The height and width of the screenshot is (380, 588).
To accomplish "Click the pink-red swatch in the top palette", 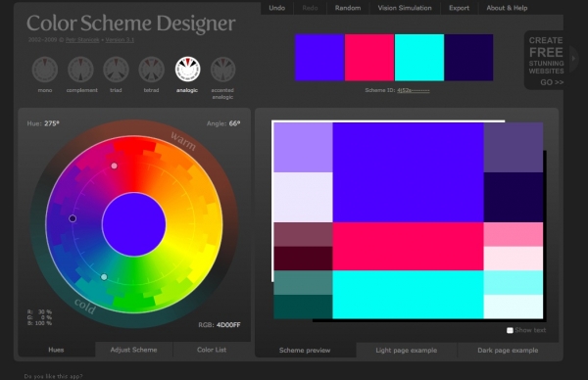I will [x=369, y=58].
